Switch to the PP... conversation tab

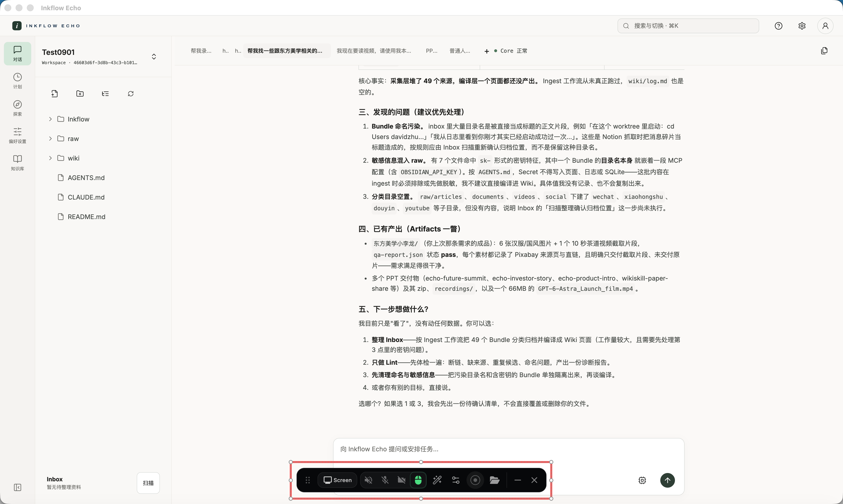click(432, 50)
